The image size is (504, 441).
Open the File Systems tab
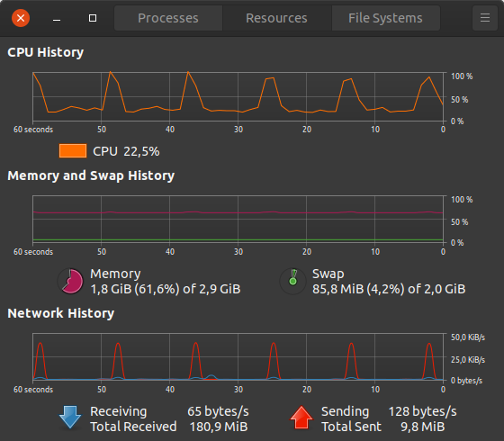click(x=385, y=18)
